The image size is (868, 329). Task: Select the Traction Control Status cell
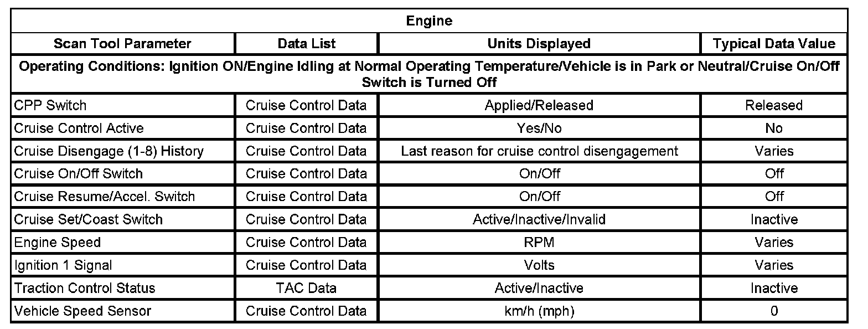[84, 288]
